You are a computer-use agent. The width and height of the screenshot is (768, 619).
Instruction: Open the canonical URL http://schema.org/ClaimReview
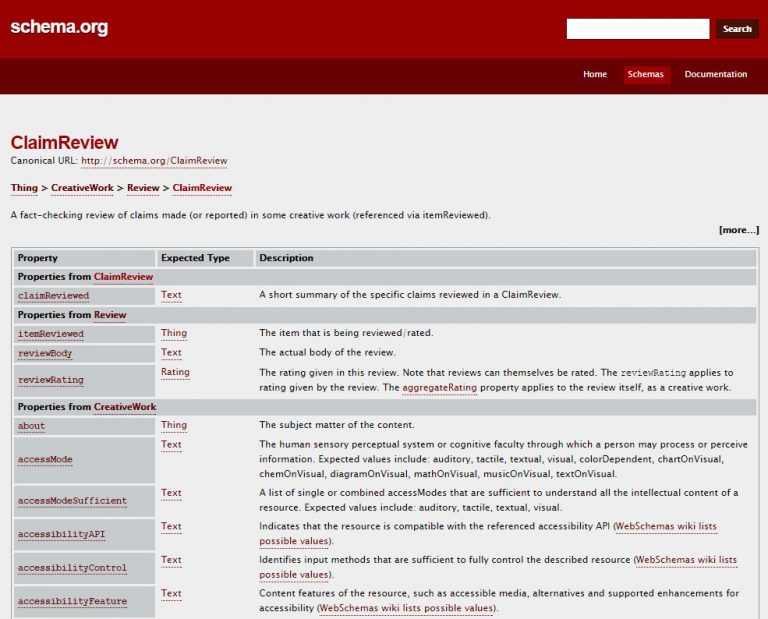tap(154, 161)
